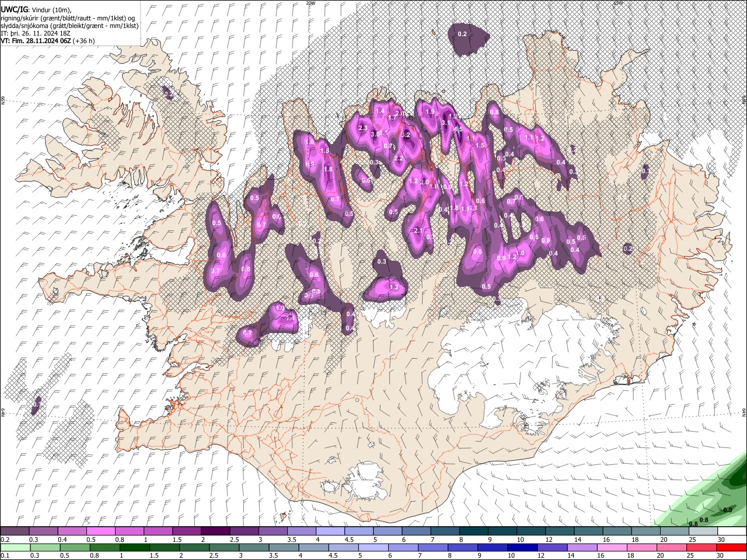The image size is (747, 560).
Task: Pick the dark teal swatch labeled 8 in upper legend
Action: point(474,531)
